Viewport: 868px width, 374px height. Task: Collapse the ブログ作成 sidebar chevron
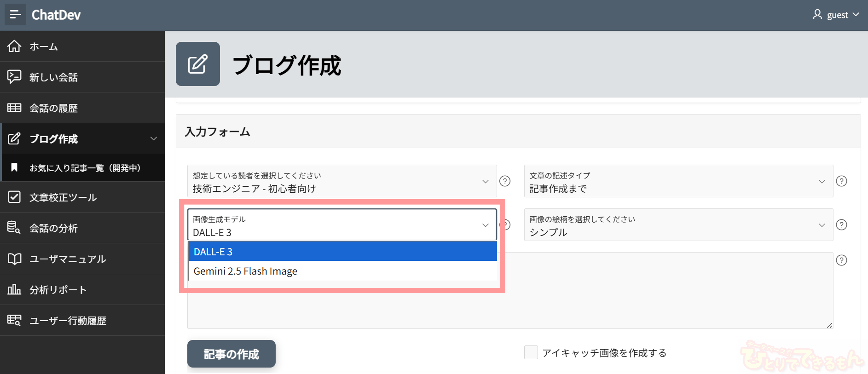[154, 139]
